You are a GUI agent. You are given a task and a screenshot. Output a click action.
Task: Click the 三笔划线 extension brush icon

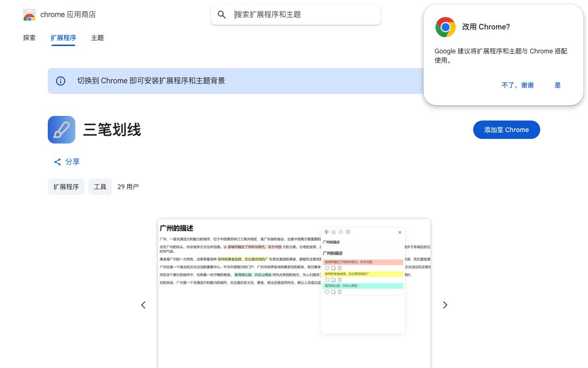[x=62, y=130]
